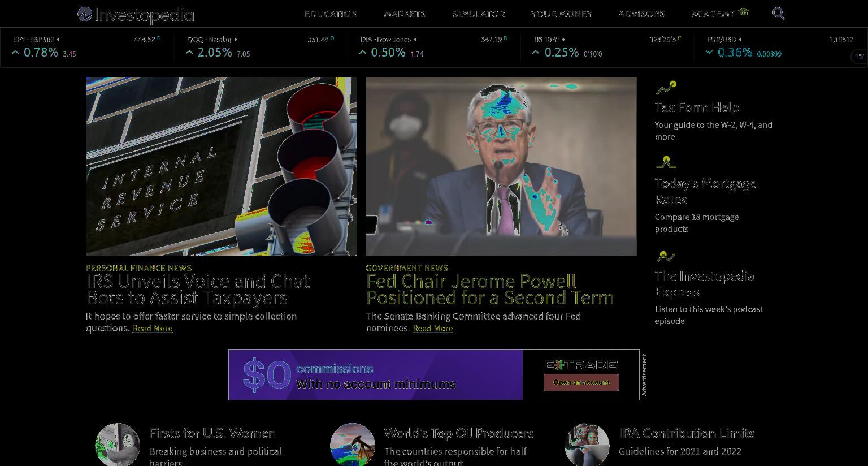Click the Internal Revenue Service article image

[x=221, y=166]
